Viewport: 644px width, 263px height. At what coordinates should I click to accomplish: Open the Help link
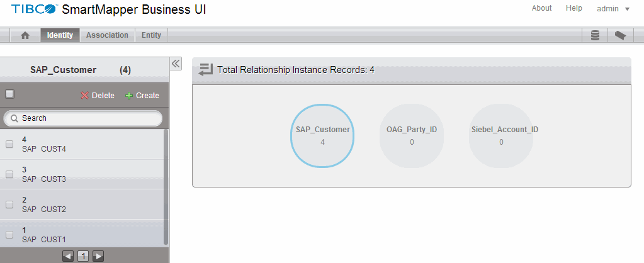pyautogui.click(x=573, y=8)
